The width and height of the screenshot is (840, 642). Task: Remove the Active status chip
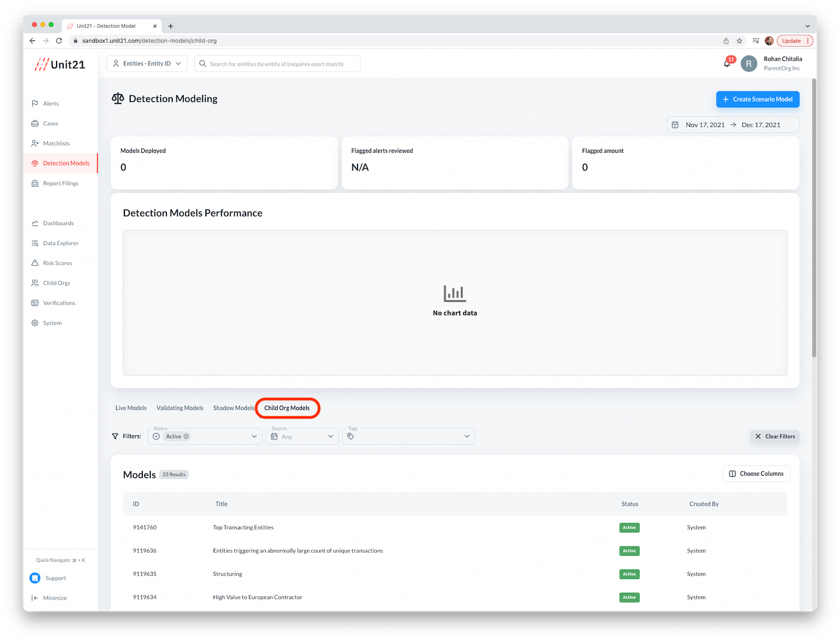(x=186, y=437)
